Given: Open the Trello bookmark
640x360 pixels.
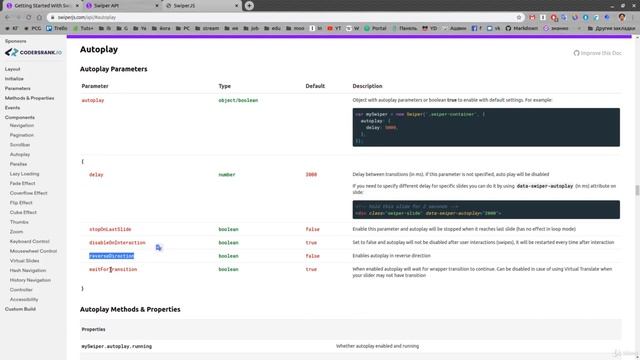Looking at the screenshot, I should pyautogui.click(x=57, y=29).
